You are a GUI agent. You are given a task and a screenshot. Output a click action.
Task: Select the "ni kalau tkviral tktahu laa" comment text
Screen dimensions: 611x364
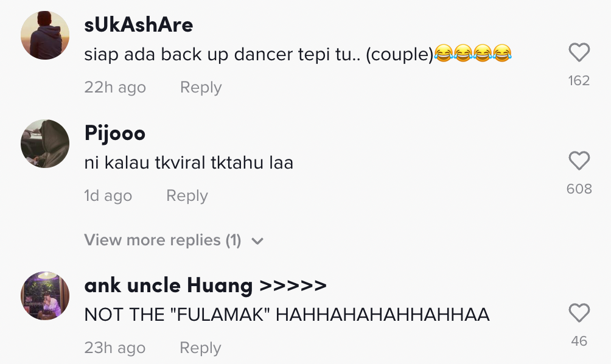(189, 163)
